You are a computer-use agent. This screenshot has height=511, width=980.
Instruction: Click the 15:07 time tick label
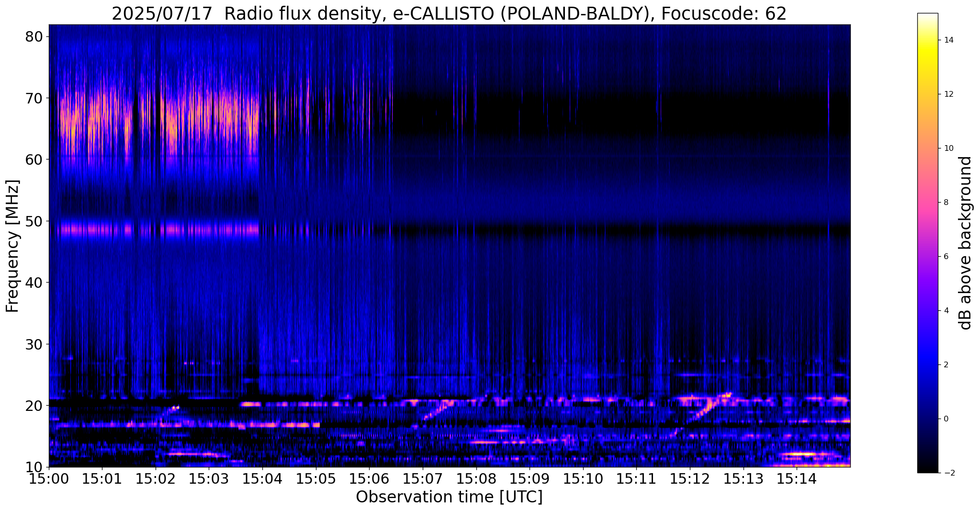[423, 479]
